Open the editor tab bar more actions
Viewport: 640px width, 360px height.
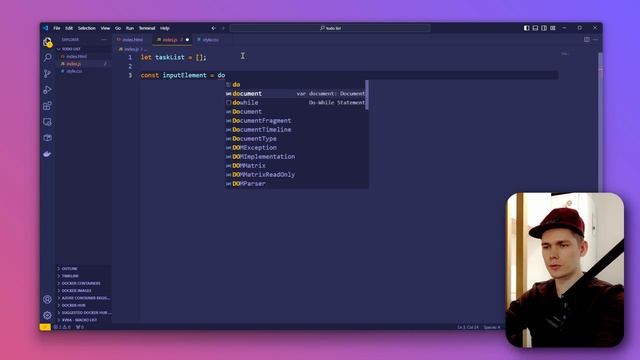pos(596,40)
